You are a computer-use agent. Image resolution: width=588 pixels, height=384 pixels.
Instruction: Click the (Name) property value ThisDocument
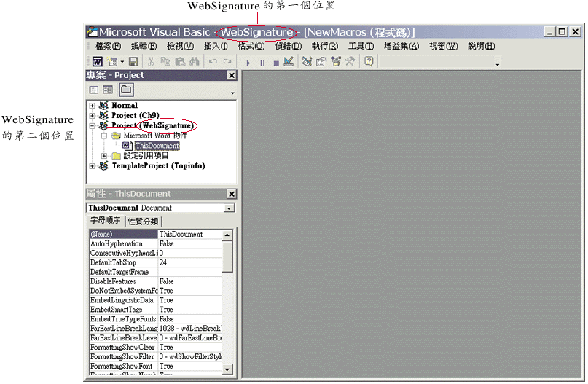(190, 235)
